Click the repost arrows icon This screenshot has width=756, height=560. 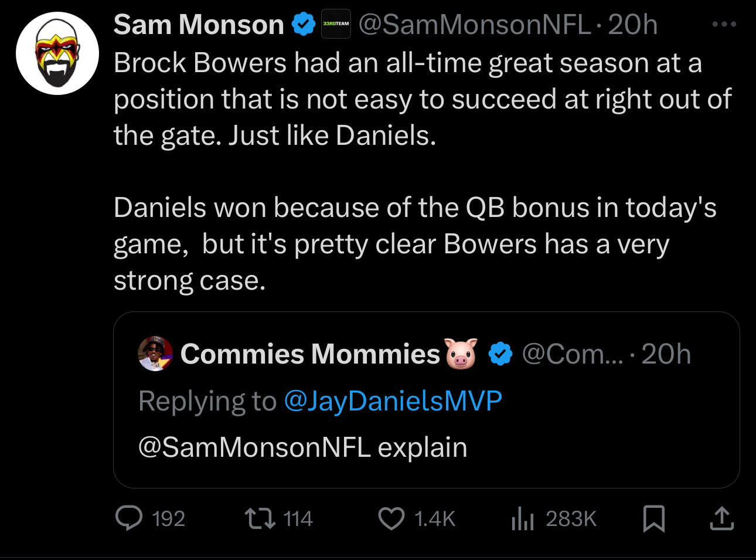[260, 518]
